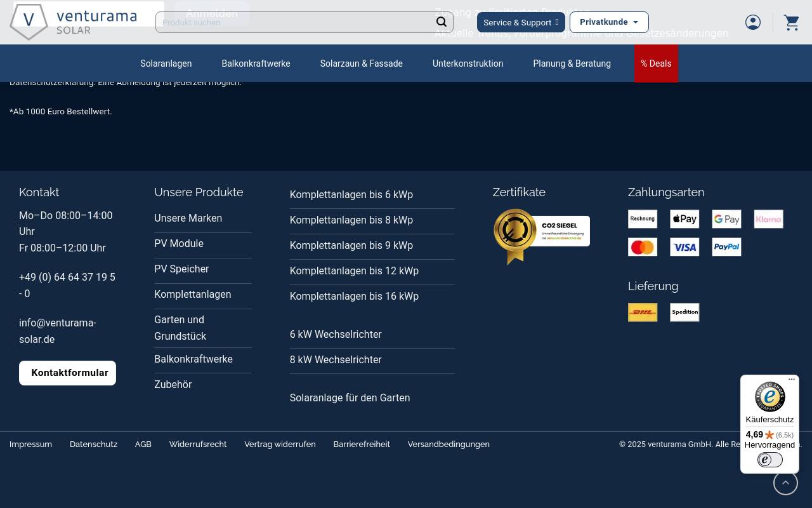Click the Apple Pay icon

(x=684, y=219)
